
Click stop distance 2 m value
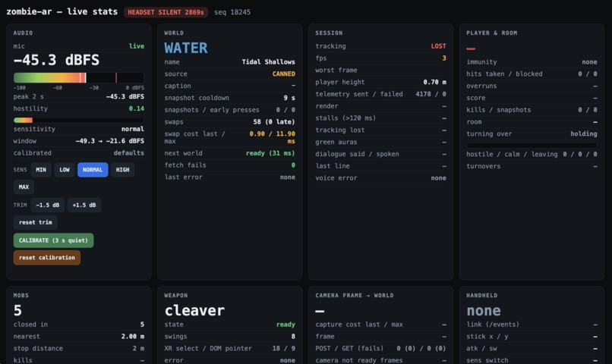pos(138,348)
